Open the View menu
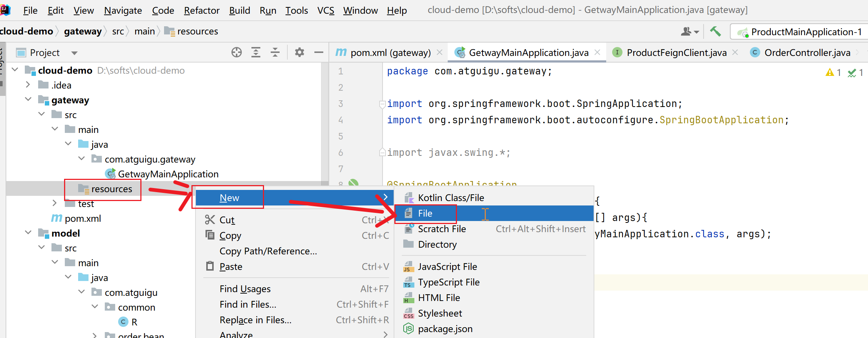The height and width of the screenshot is (338, 868). tap(84, 10)
